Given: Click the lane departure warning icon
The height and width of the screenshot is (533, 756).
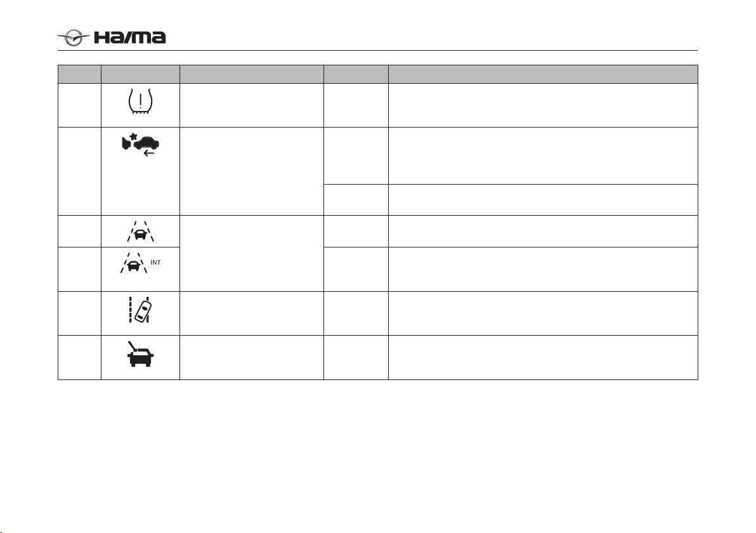Looking at the screenshot, I should click(140, 309).
